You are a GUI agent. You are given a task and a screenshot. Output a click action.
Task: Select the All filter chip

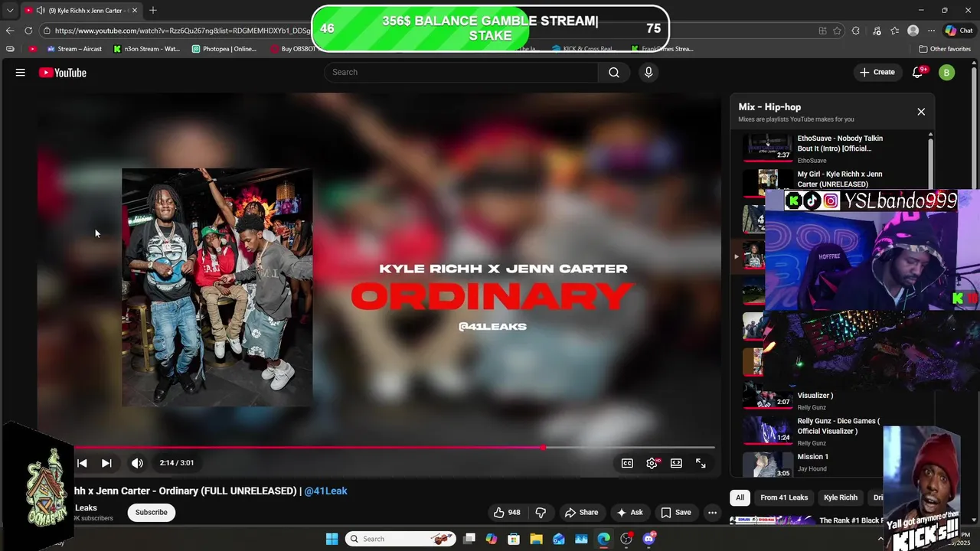(740, 497)
